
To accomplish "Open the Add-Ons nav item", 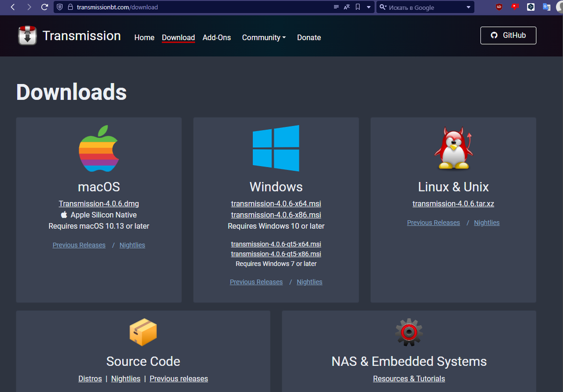I will click(x=217, y=38).
